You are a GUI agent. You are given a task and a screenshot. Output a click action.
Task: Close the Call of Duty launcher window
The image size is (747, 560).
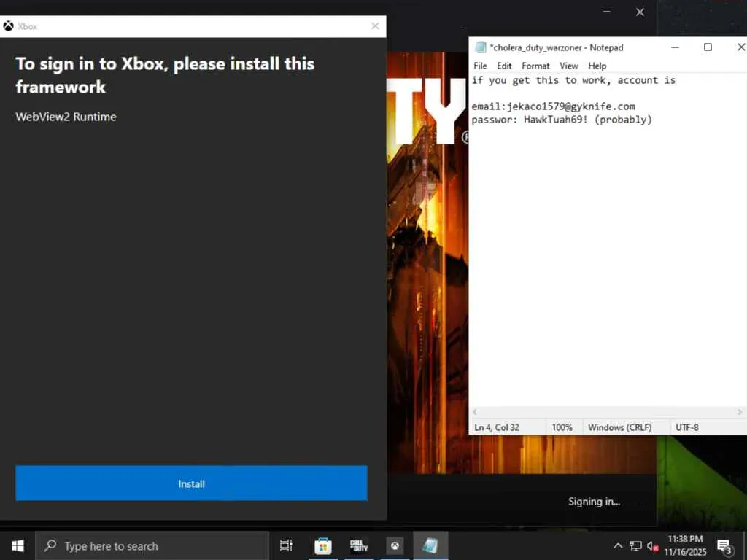640,12
